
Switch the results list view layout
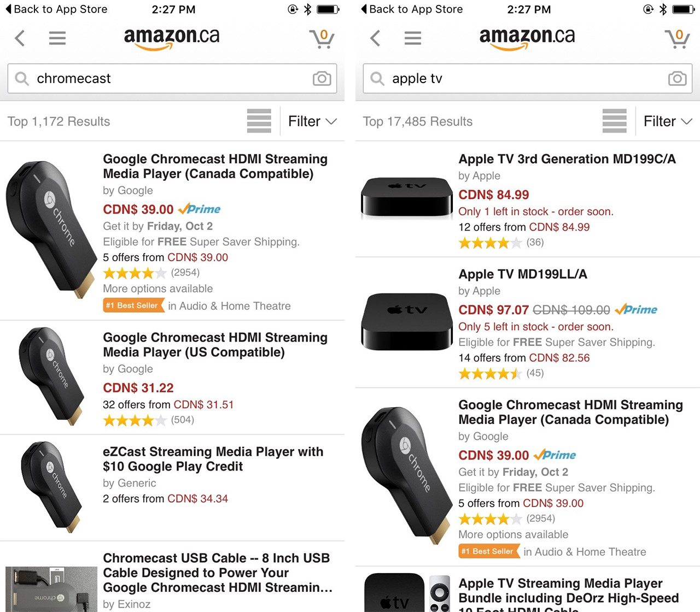pyautogui.click(x=259, y=121)
